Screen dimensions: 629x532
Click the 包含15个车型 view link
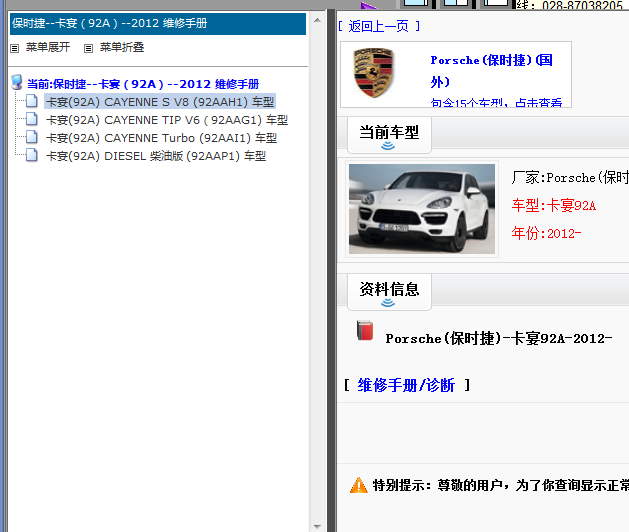[496, 103]
